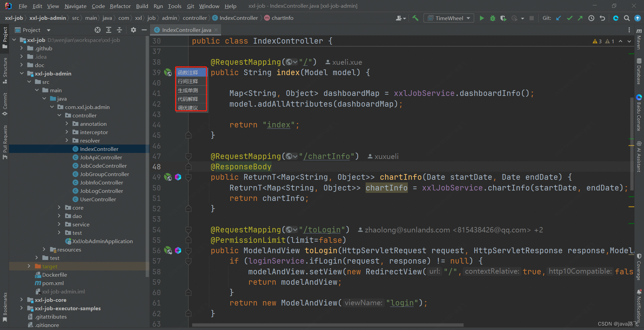Viewport: 644px width, 330px height.
Task: Click the editor horizontal scrollbar
Action: pyautogui.click(x=328, y=325)
